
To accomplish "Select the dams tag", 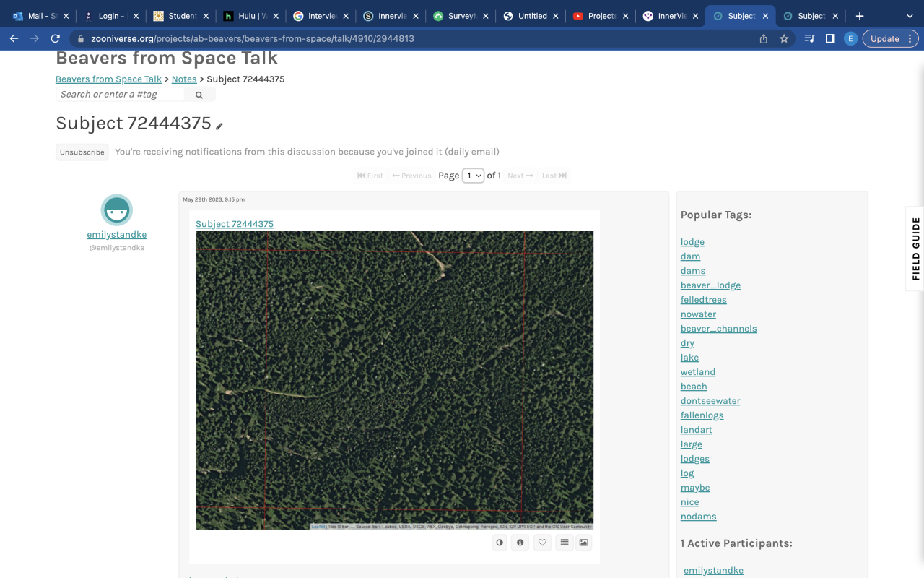I will (x=693, y=271).
